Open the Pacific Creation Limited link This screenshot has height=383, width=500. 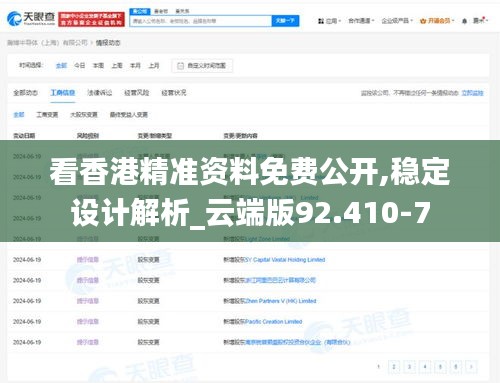(273, 322)
